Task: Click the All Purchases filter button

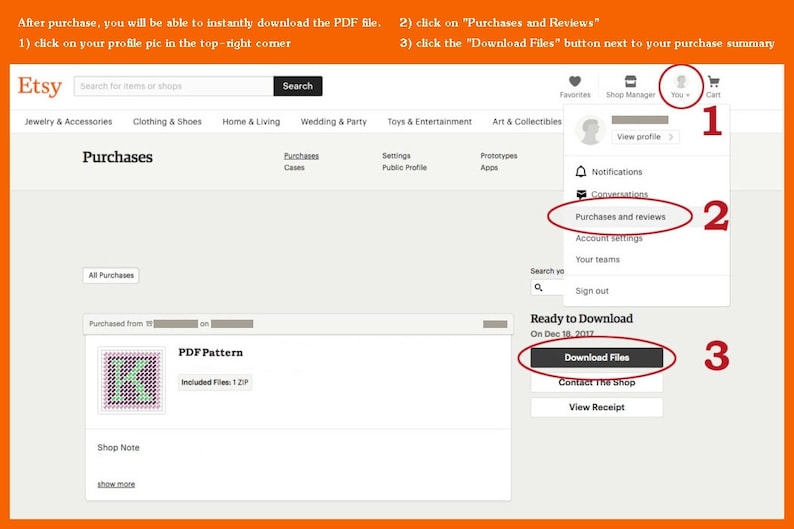Action: click(x=111, y=275)
